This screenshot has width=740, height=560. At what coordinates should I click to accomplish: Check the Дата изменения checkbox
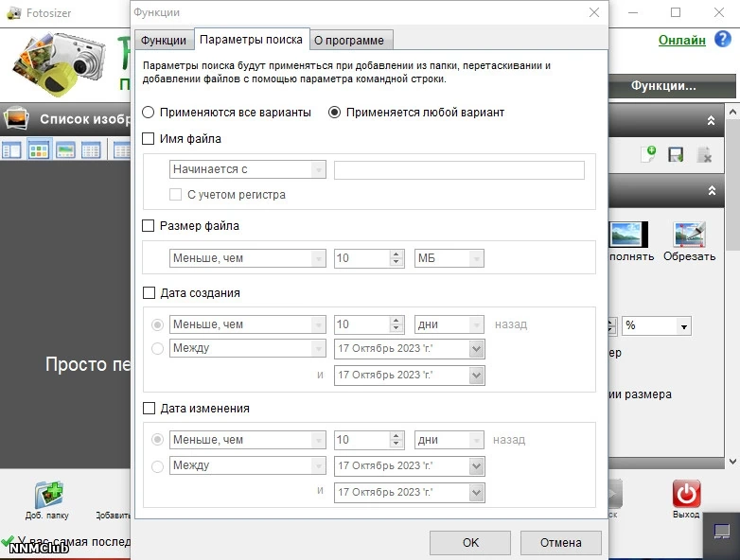pyautogui.click(x=149, y=408)
